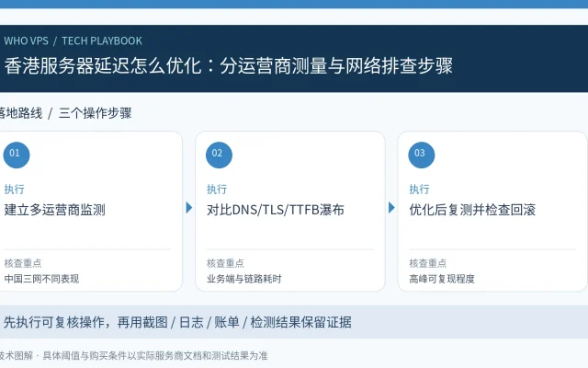Click the 01 step number badge
The height and width of the screenshot is (368, 588).
coord(17,155)
